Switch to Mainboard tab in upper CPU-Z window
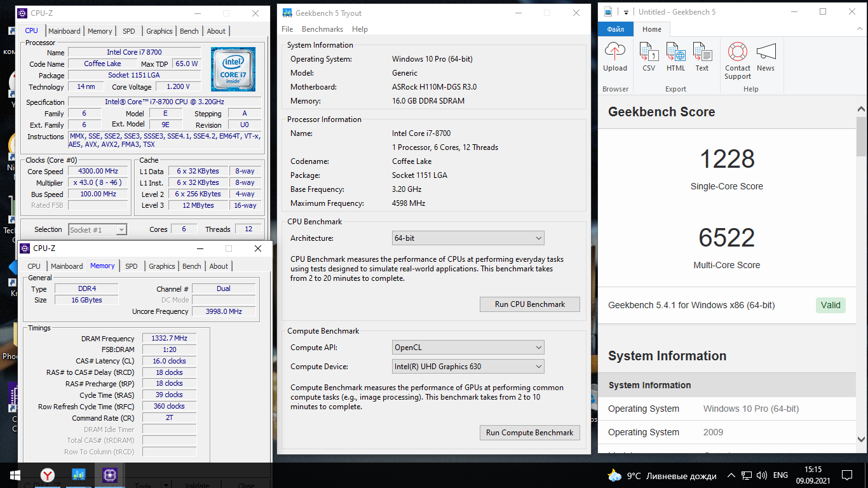The height and width of the screenshot is (488, 868). [64, 31]
